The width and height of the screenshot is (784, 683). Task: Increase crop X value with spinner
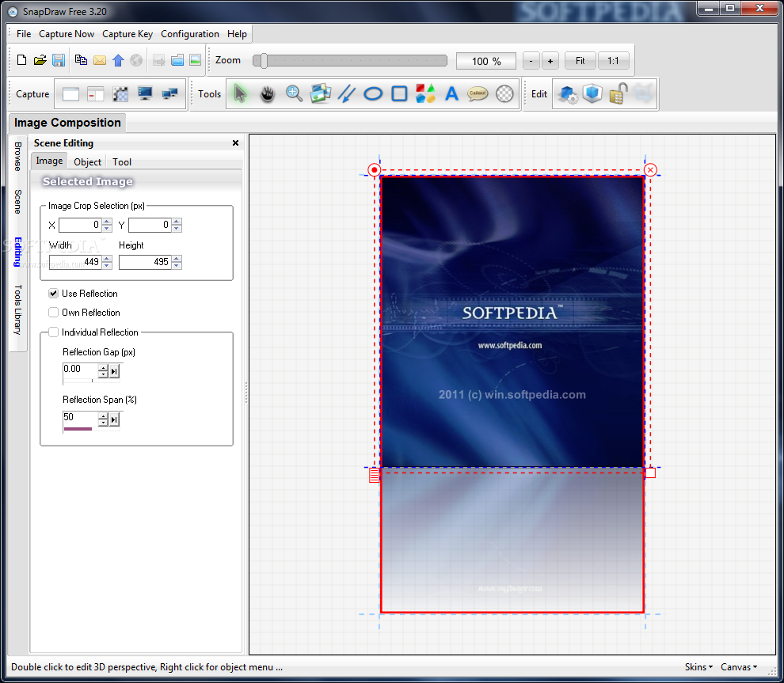pos(107,222)
